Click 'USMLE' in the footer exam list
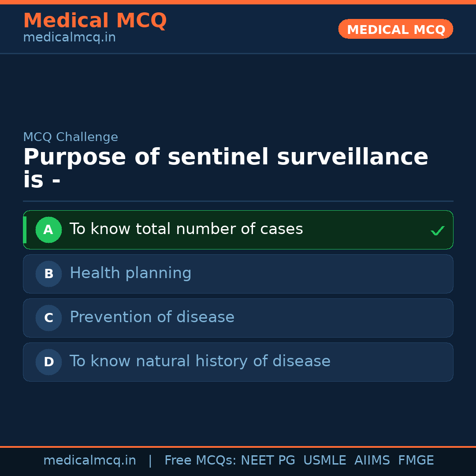Viewport: 476px width, 476px height. coord(324,461)
